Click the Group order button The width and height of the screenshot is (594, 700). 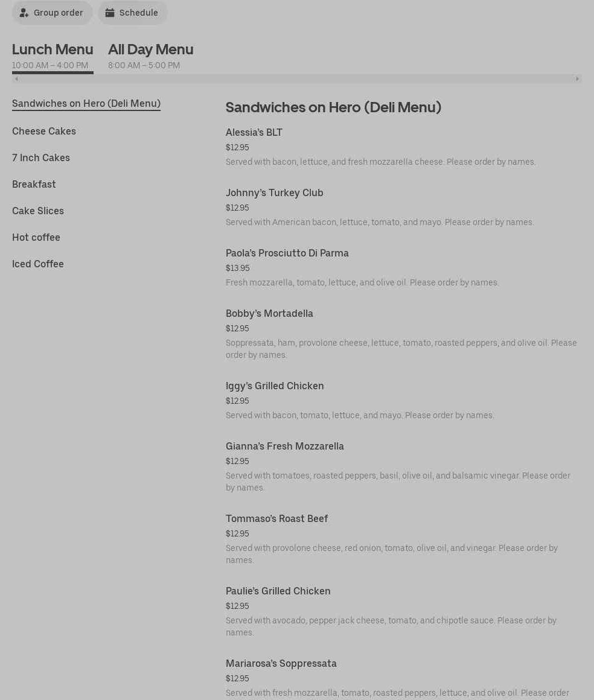(x=52, y=13)
